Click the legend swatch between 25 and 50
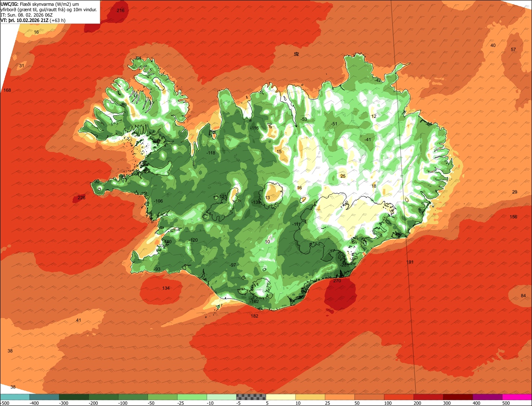532x406 pixels. 340,397
